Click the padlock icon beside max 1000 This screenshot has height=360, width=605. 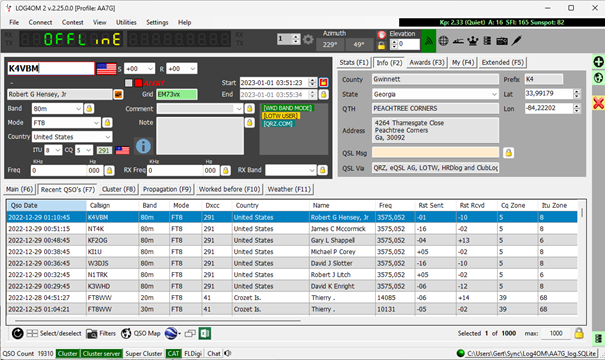[579, 333]
